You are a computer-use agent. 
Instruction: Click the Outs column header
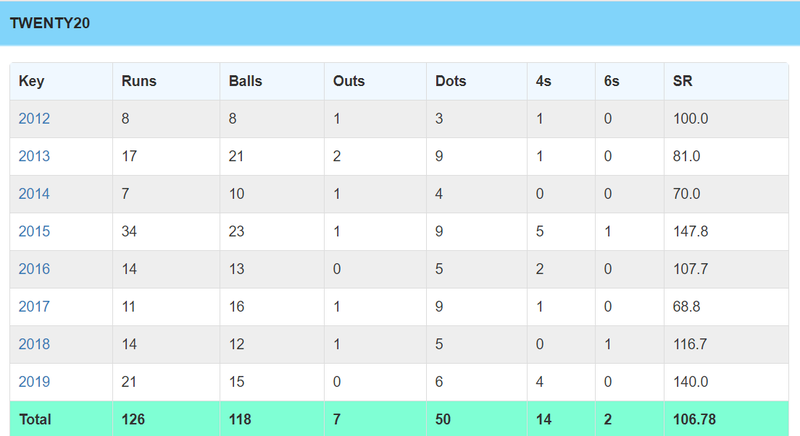click(x=349, y=81)
